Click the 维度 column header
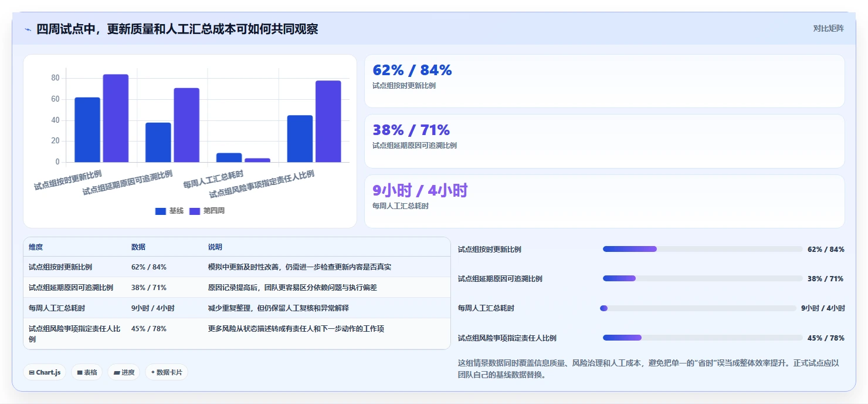 point(36,247)
